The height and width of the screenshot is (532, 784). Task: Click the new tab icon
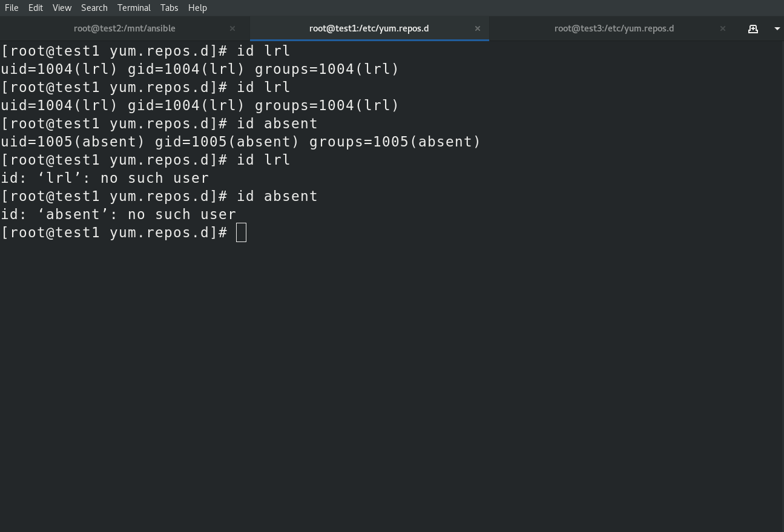coord(753,28)
